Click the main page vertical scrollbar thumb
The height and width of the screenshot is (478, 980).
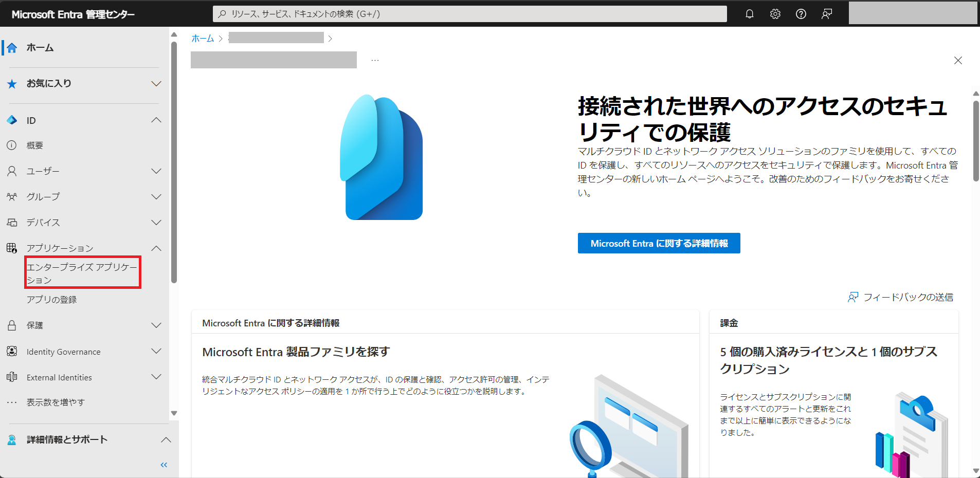click(976, 141)
